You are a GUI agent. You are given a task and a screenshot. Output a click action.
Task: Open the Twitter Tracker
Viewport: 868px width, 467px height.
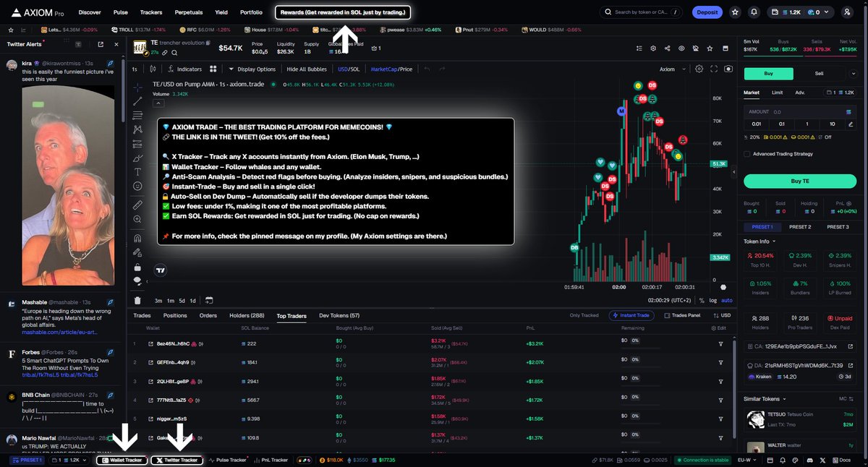tap(177, 460)
